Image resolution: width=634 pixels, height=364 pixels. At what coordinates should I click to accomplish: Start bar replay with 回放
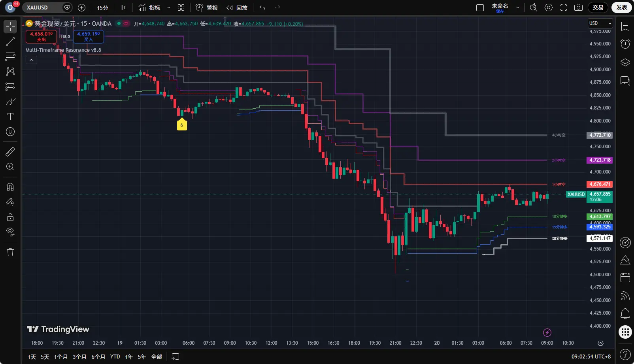click(237, 8)
